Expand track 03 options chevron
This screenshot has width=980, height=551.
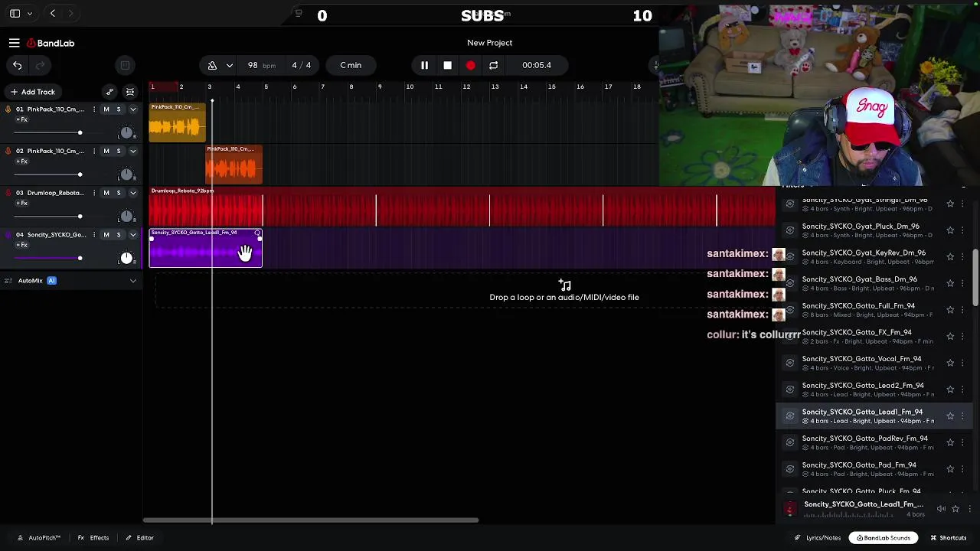132,193
